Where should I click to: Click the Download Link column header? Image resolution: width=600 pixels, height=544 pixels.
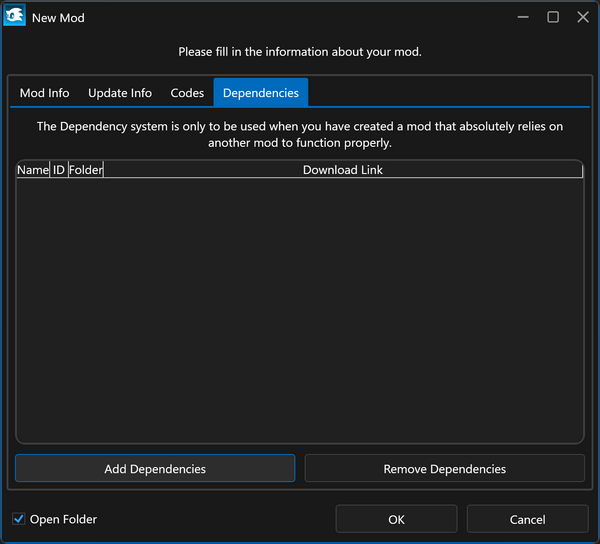343,170
